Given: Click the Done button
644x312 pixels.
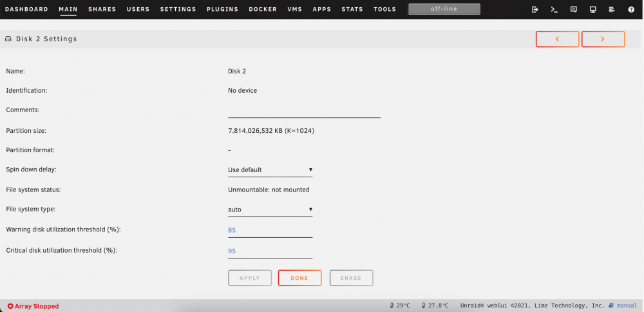Looking at the screenshot, I should click(x=299, y=278).
